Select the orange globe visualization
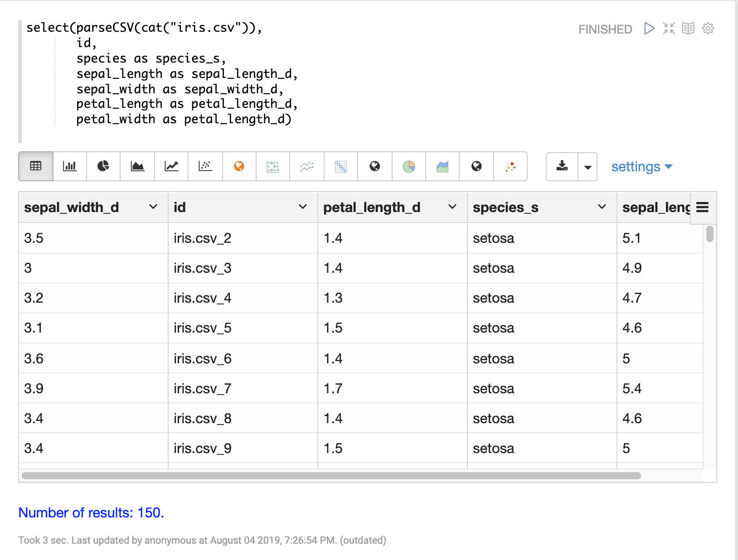The height and width of the screenshot is (560, 738). coord(239,166)
